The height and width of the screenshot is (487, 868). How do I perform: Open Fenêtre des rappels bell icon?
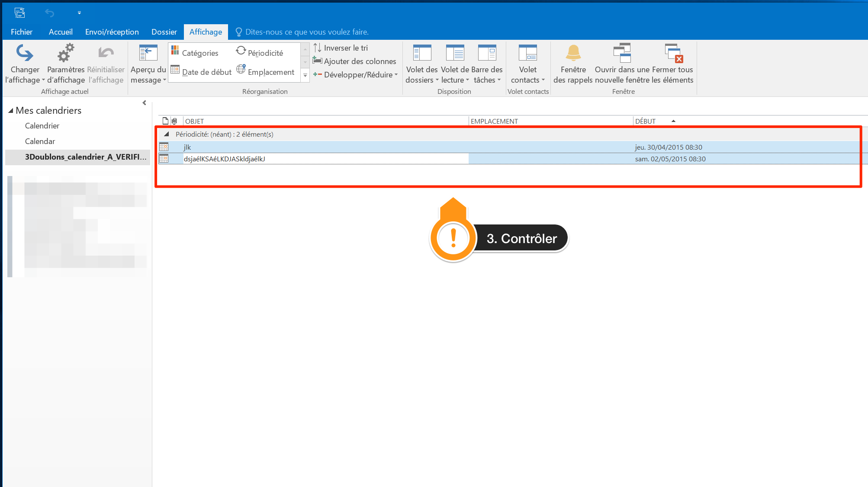pyautogui.click(x=573, y=53)
